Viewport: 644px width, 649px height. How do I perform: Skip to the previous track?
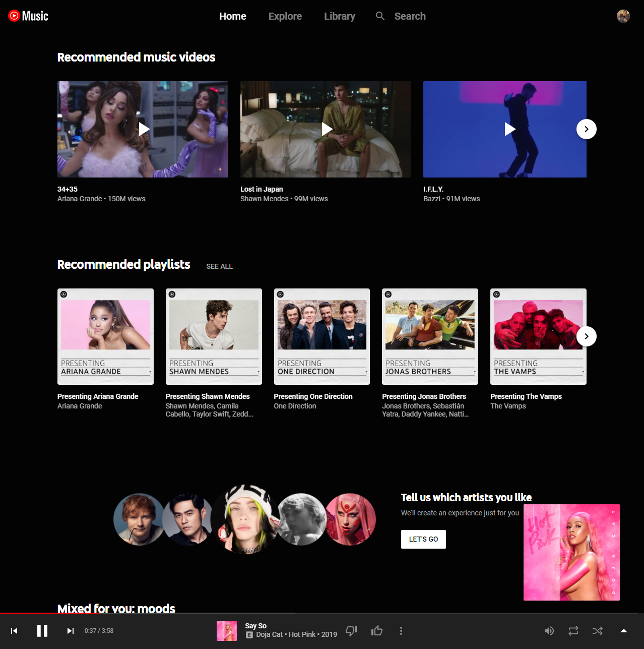point(14,631)
